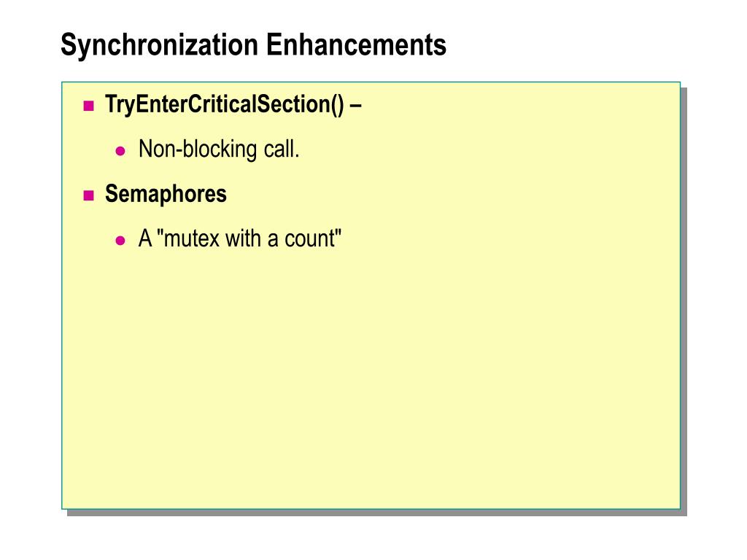Select the word mutex in the quote
This screenshot has height=560, width=747.
(192, 238)
